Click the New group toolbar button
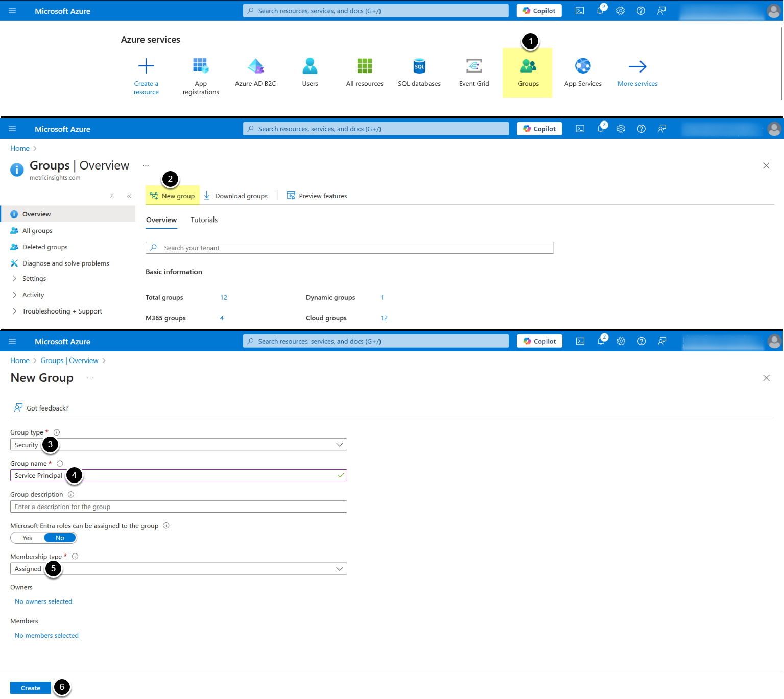This screenshot has width=784, height=699. pos(173,196)
